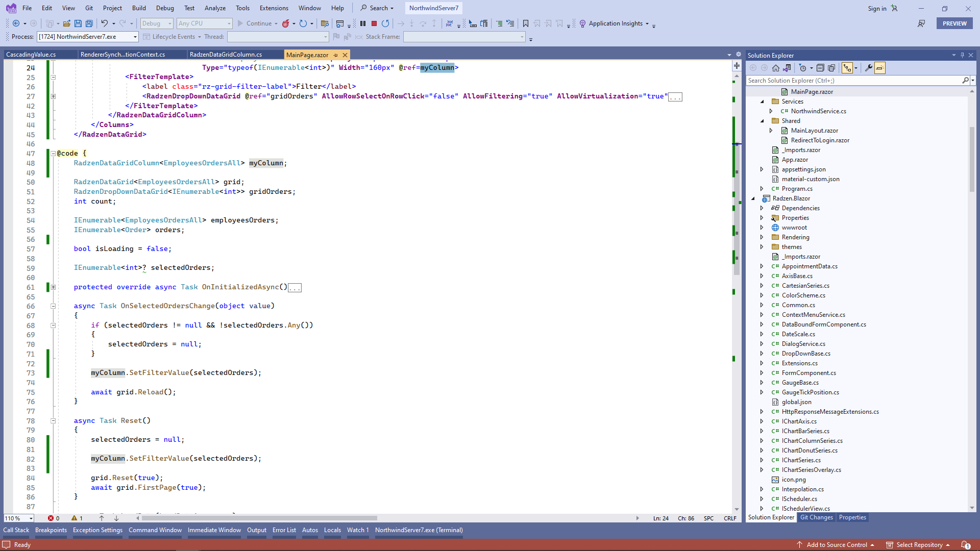Click the Stop Debugging red square icon
This screenshot has height=551, width=980.
374,23
